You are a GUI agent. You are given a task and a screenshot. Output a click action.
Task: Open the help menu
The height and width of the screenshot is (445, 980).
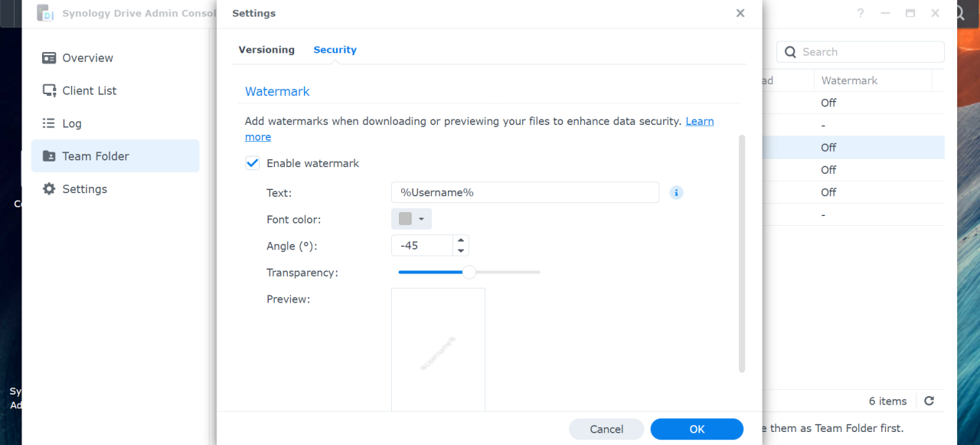860,13
